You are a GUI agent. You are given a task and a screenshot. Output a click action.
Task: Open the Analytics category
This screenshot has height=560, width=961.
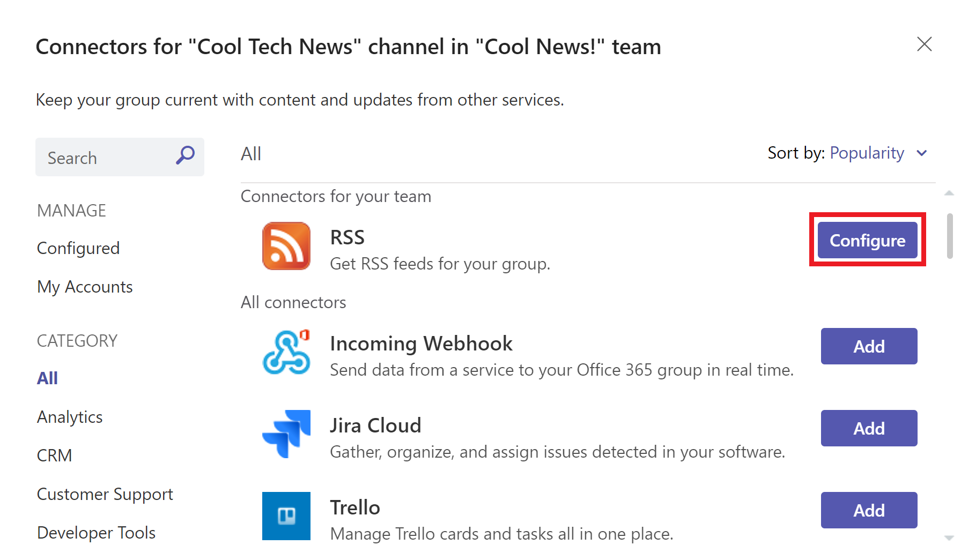pyautogui.click(x=69, y=416)
